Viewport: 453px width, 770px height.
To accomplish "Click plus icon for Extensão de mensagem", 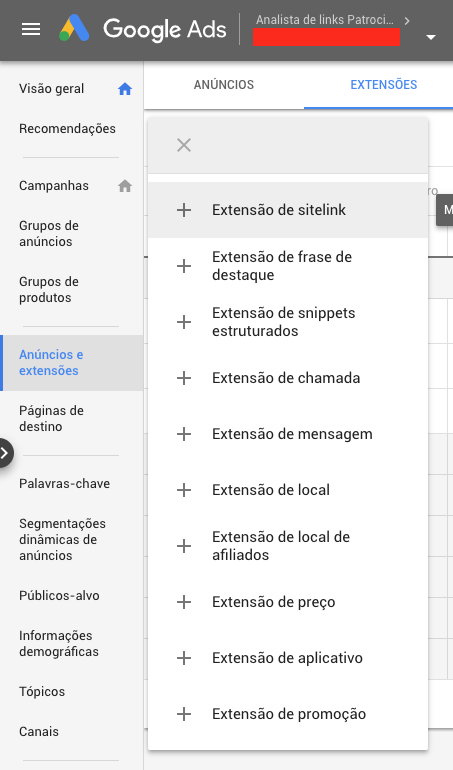I will [x=184, y=434].
